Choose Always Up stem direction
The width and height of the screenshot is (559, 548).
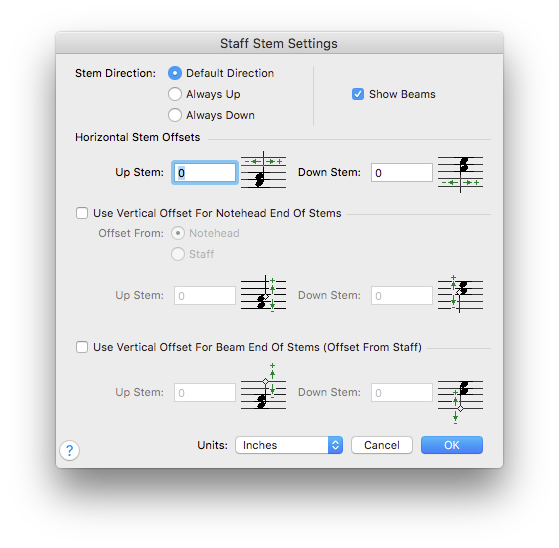click(x=175, y=94)
